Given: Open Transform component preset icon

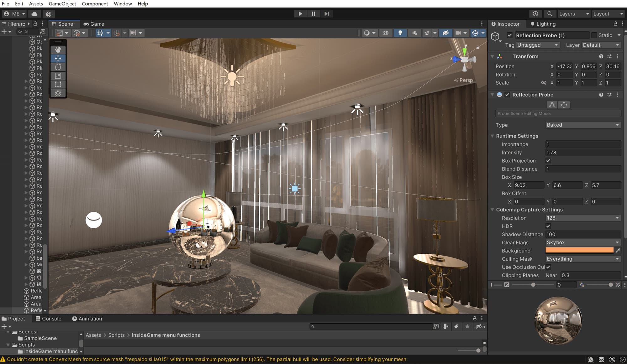Looking at the screenshot, I should (x=609, y=56).
